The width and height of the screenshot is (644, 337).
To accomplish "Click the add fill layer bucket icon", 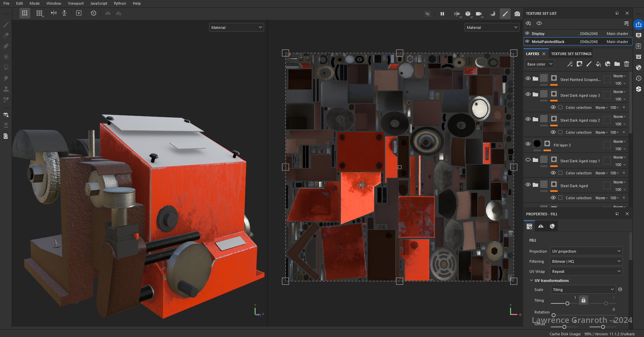I will 598,64.
